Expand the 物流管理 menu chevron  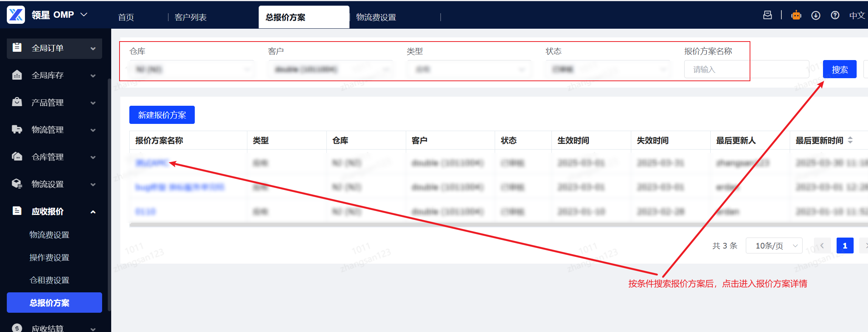pyautogui.click(x=93, y=130)
